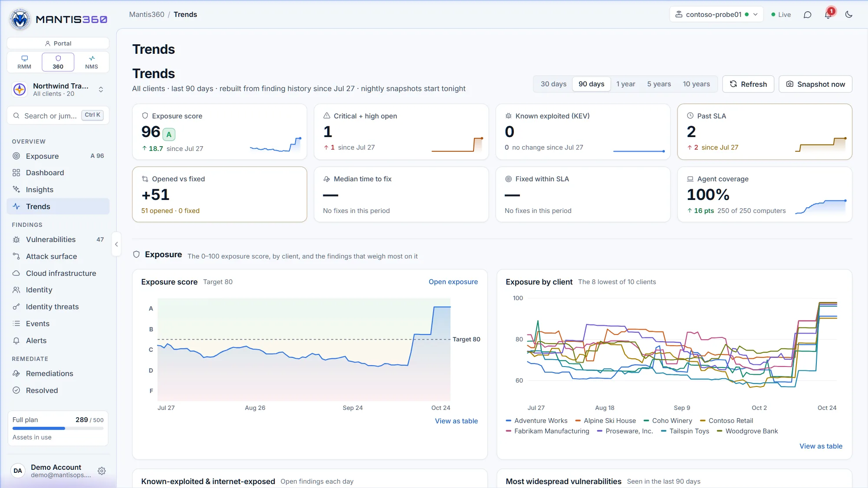868x488 pixels.
Task: Select the 30 days range
Action: 553,84
